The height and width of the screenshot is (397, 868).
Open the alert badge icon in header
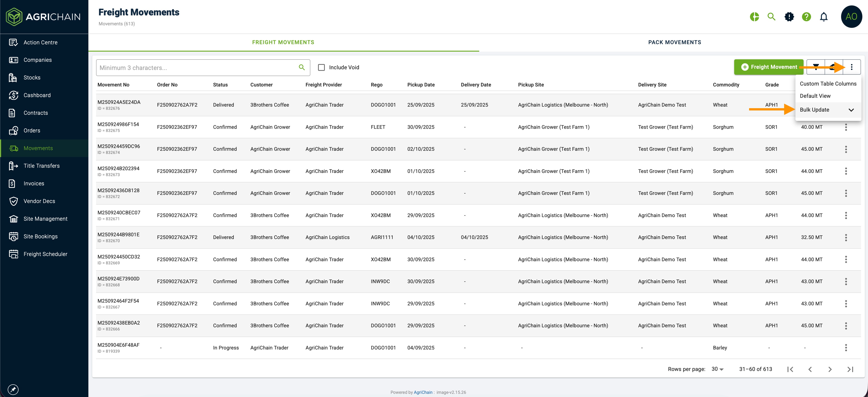(x=789, y=17)
